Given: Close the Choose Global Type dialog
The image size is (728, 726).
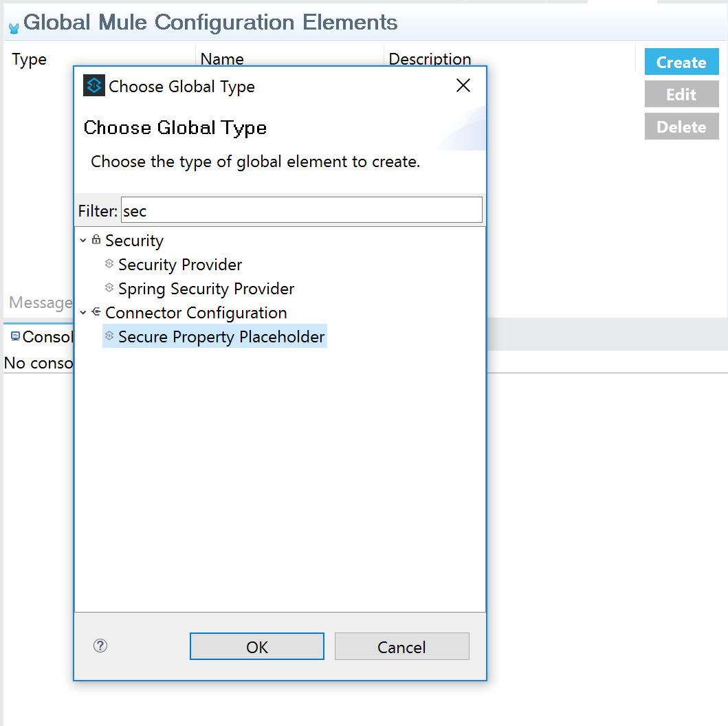Looking at the screenshot, I should click(x=463, y=85).
